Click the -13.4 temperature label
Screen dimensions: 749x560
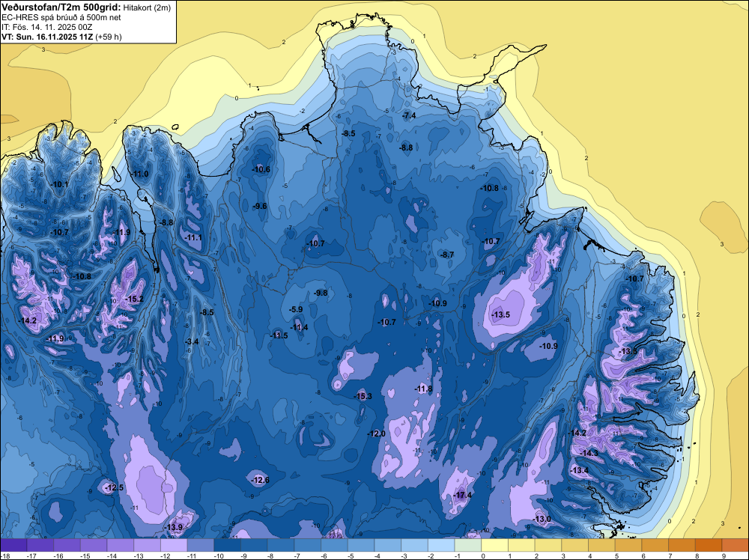(x=580, y=471)
